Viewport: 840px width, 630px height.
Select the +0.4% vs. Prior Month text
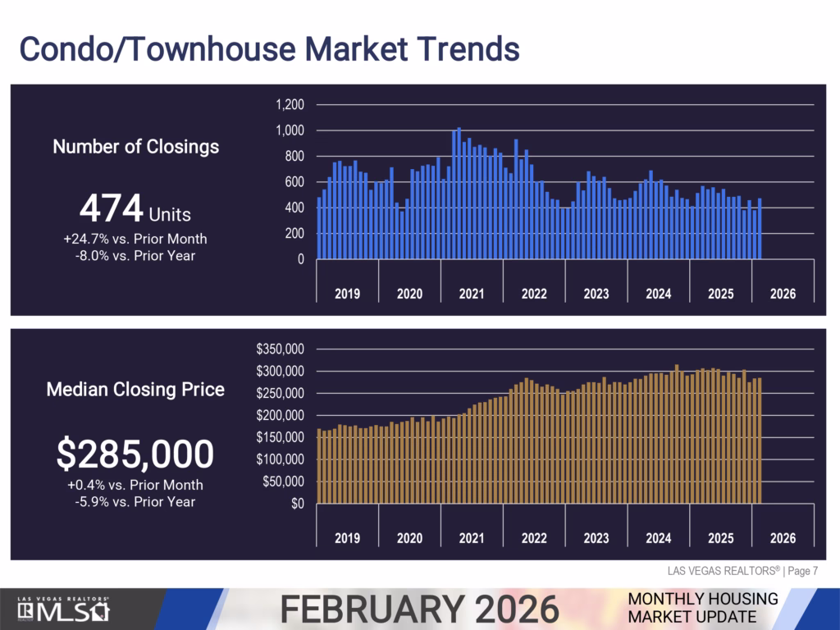[135, 485]
